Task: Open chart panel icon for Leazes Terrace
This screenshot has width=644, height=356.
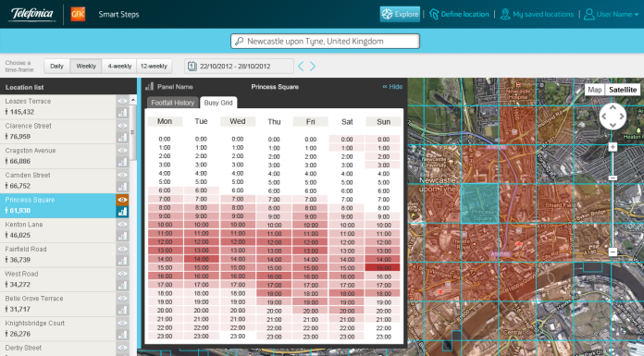Action: click(x=122, y=113)
